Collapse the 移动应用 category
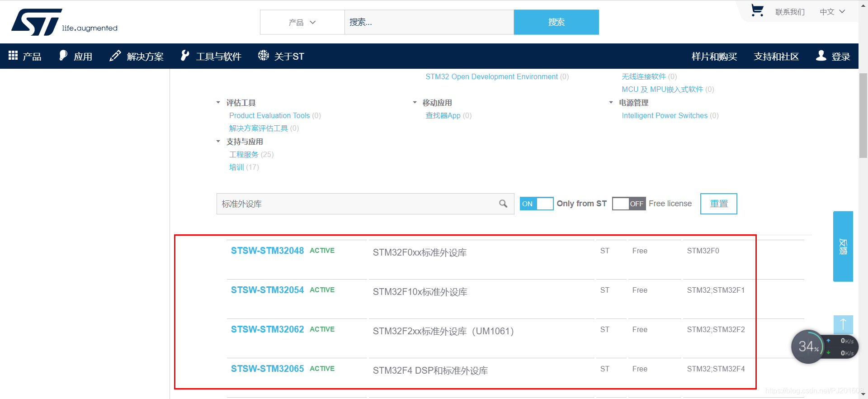 click(415, 103)
